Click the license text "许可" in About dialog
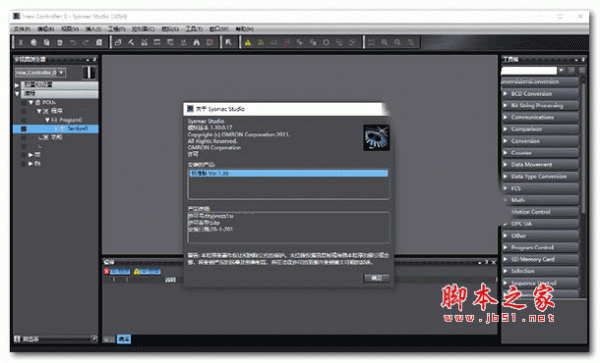 pyautogui.click(x=193, y=154)
